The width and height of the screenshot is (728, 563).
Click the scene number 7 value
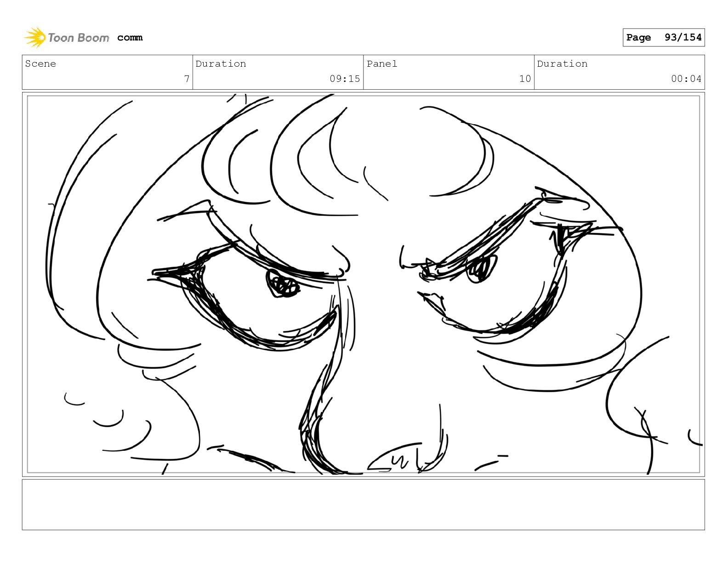click(187, 79)
